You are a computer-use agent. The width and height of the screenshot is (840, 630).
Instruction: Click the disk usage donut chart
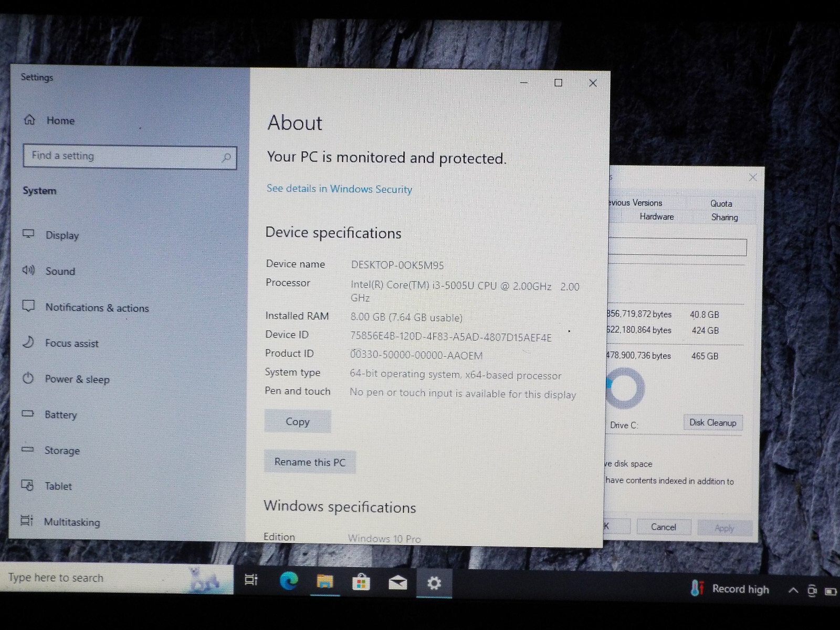click(x=624, y=388)
